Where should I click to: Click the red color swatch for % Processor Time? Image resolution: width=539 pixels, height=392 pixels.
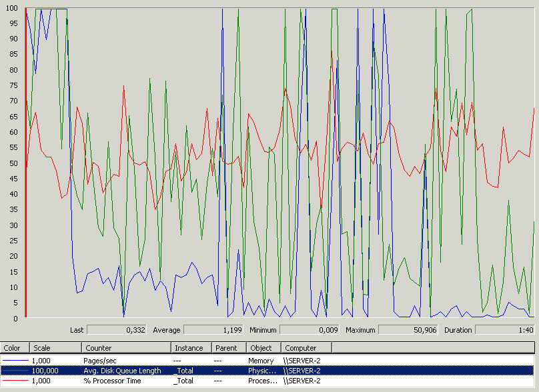pyautogui.click(x=15, y=381)
